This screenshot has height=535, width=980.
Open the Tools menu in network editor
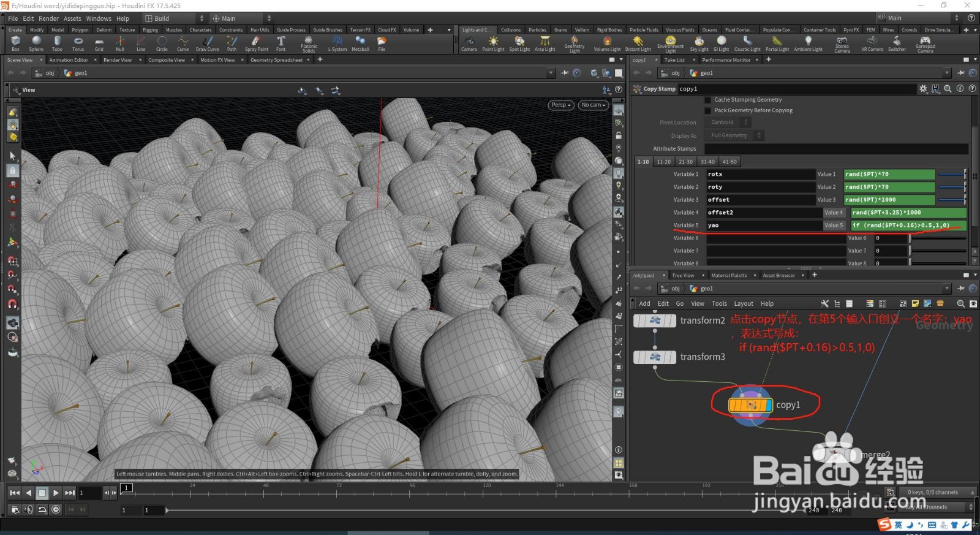719,304
